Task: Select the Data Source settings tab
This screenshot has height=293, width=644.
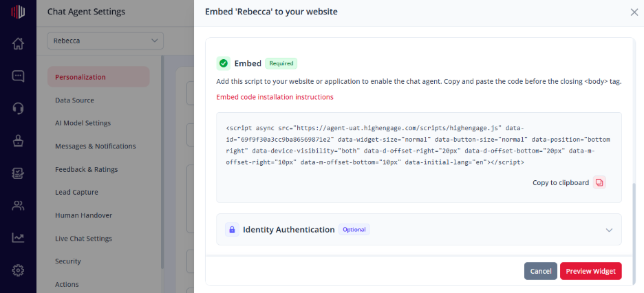Action: pyautogui.click(x=74, y=100)
